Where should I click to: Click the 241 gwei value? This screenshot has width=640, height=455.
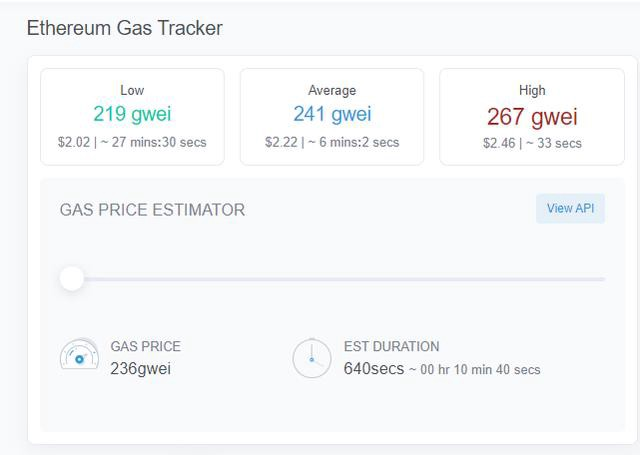[x=332, y=114]
